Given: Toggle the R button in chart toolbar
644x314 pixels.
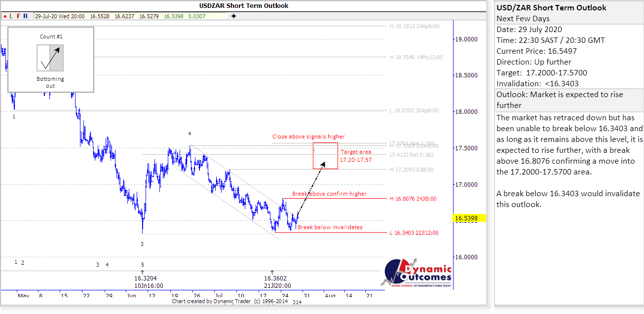Looking at the screenshot, I should pos(25,16).
